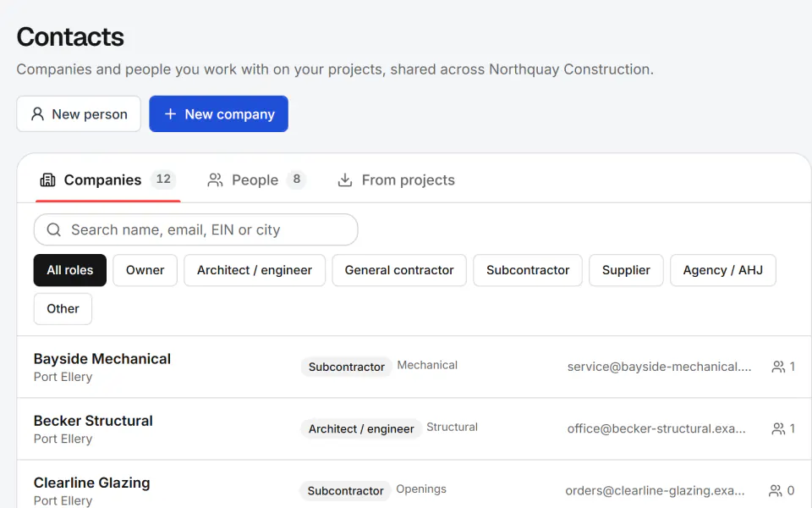Click the Mechanical trade label

click(427, 365)
